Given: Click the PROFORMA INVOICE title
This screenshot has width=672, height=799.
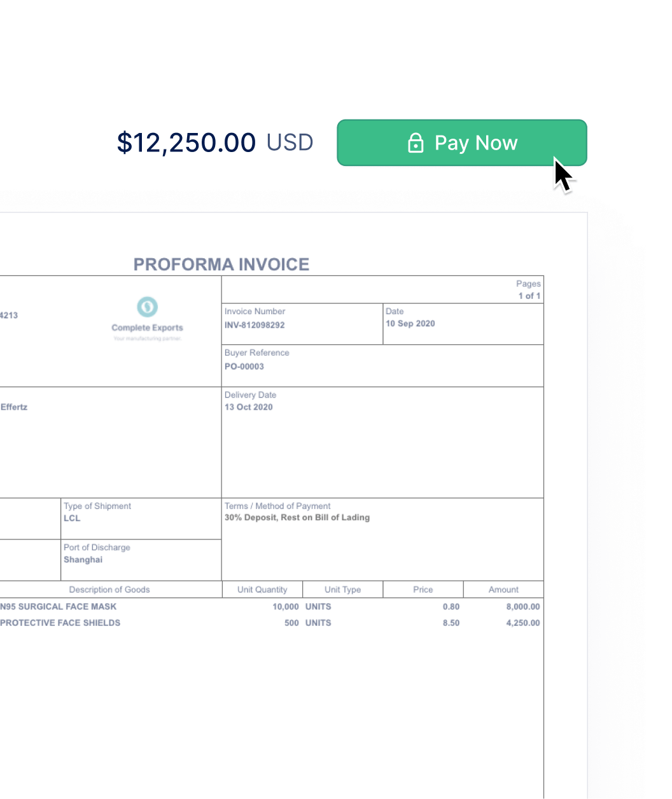Looking at the screenshot, I should [x=221, y=264].
